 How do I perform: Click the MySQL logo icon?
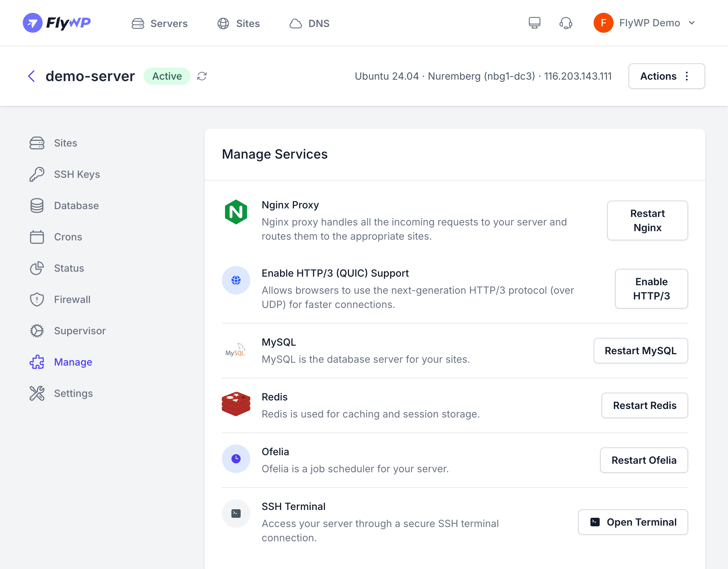coord(236,350)
